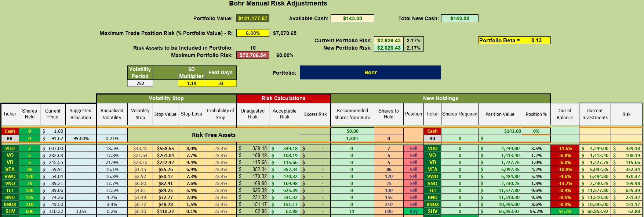This screenshot has width=644, height=217.
Task: Select VB shares held cell showing 5
Action: coord(29,163)
